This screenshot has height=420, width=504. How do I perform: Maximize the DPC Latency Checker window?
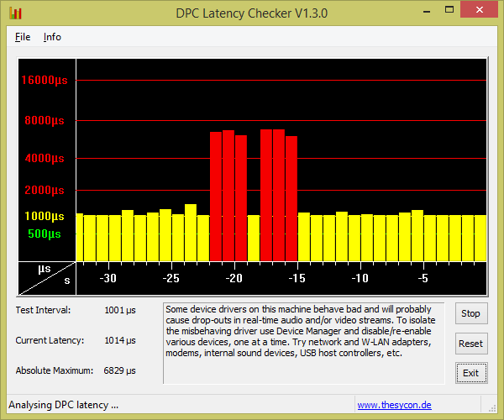click(x=449, y=10)
